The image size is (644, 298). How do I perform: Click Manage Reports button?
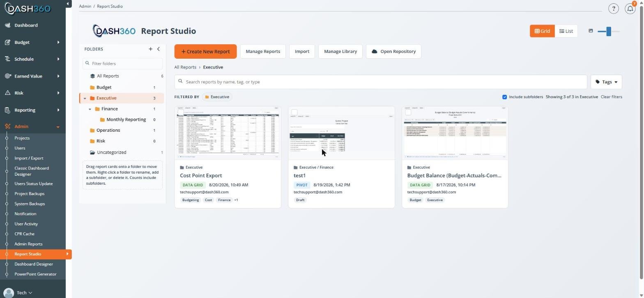(x=263, y=51)
